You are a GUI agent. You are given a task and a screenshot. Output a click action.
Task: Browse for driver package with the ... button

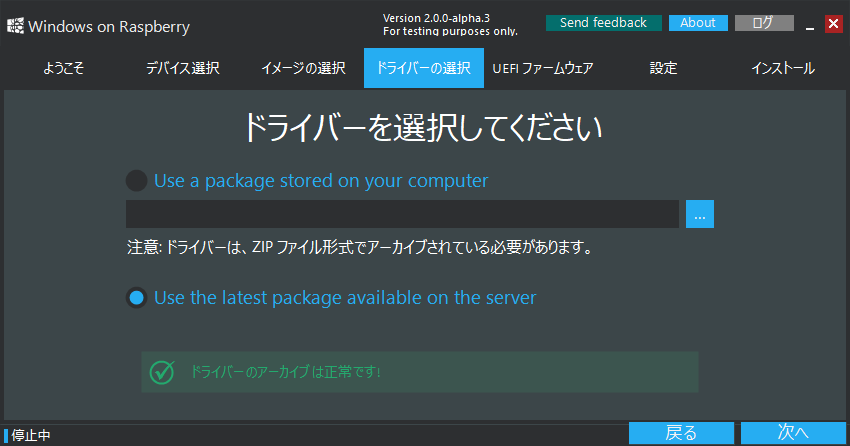[x=699, y=214]
